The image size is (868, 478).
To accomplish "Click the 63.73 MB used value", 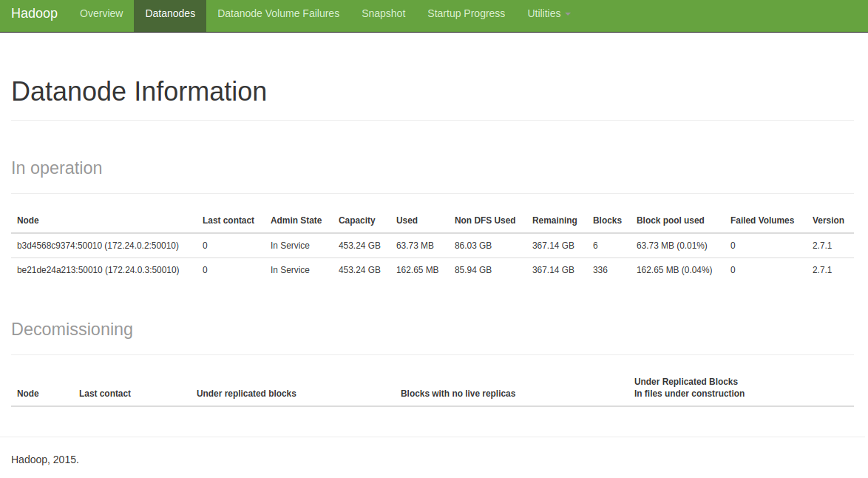I will (x=416, y=246).
